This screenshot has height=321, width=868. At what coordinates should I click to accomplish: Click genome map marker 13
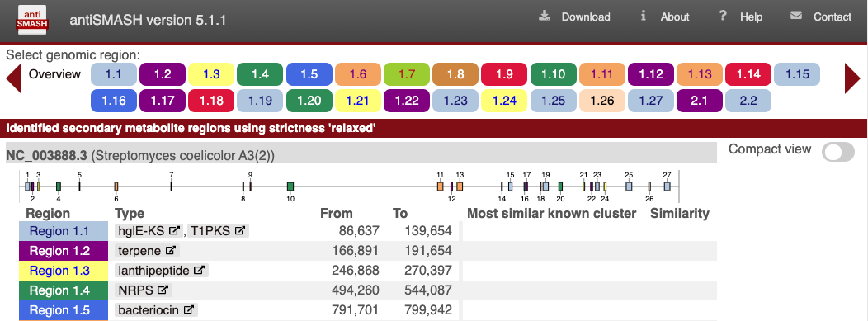pyautogui.click(x=460, y=186)
